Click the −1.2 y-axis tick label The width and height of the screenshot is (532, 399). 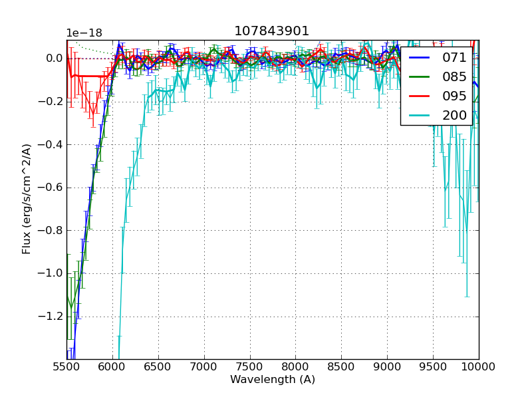(x=51, y=317)
